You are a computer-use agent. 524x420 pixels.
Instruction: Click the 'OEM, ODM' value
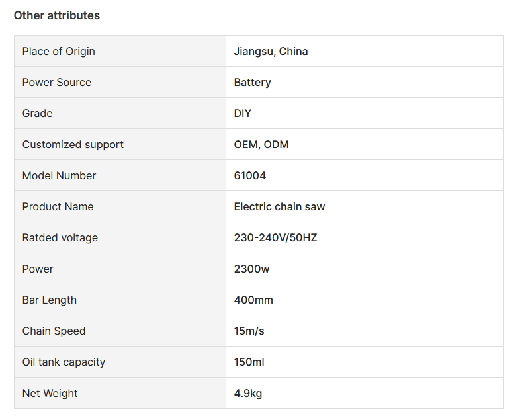pos(261,144)
